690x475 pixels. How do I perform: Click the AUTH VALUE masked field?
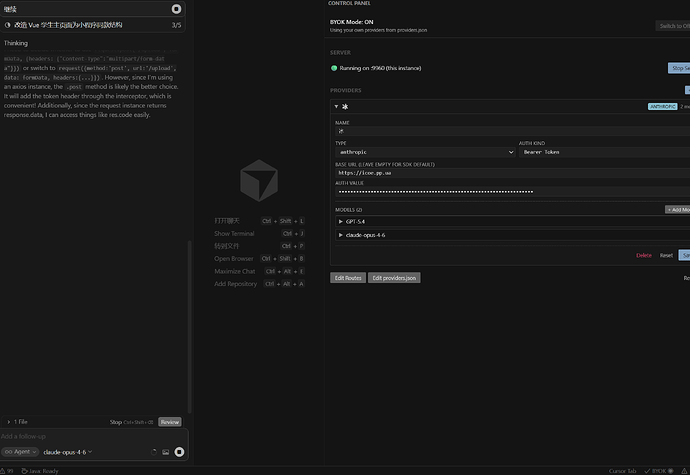click(513, 191)
